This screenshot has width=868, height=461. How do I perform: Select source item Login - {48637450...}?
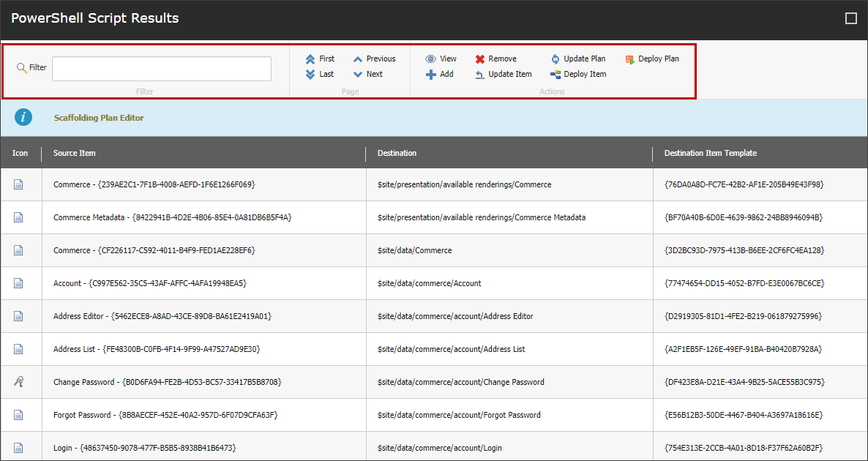[145, 448]
